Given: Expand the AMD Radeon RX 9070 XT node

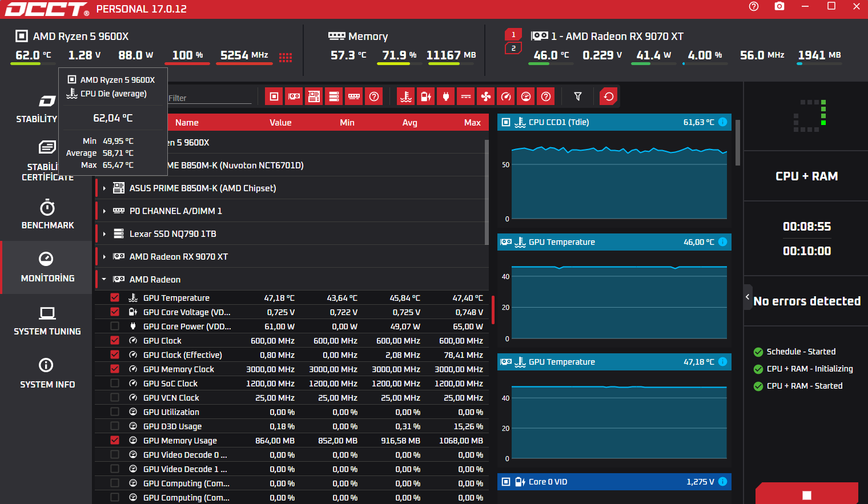Looking at the screenshot, I should point(104,257).
